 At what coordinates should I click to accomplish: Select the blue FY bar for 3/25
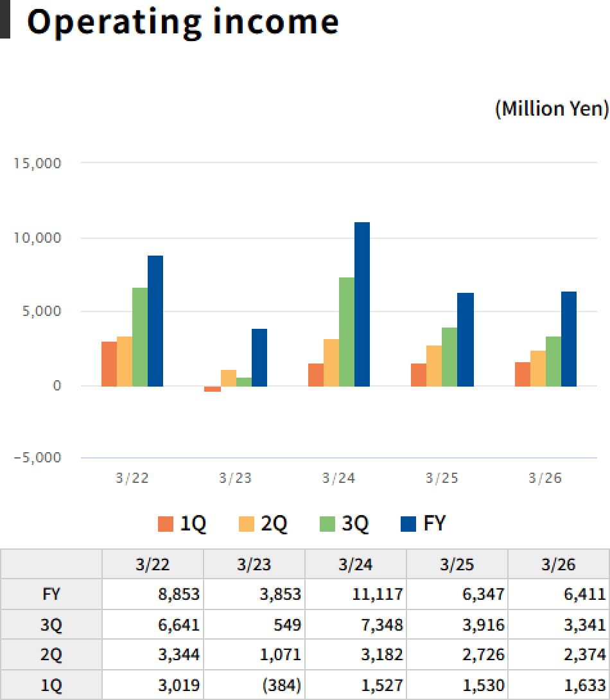(466, 339)
